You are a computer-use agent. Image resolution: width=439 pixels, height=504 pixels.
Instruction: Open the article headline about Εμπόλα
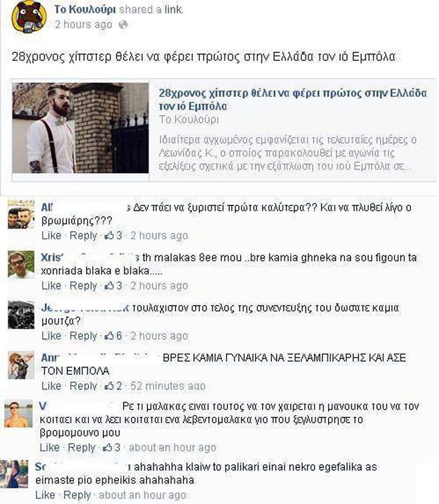click(293, 99)
